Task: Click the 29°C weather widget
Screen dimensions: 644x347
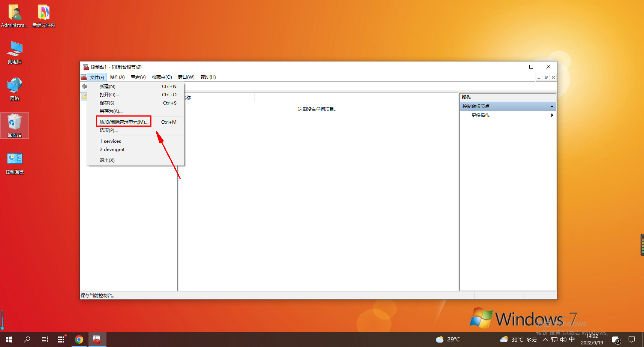Action: coord(448,340)
